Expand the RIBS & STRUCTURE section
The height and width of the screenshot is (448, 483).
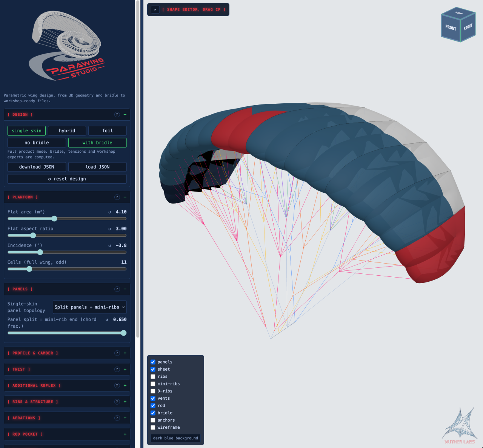coord(125,402)
